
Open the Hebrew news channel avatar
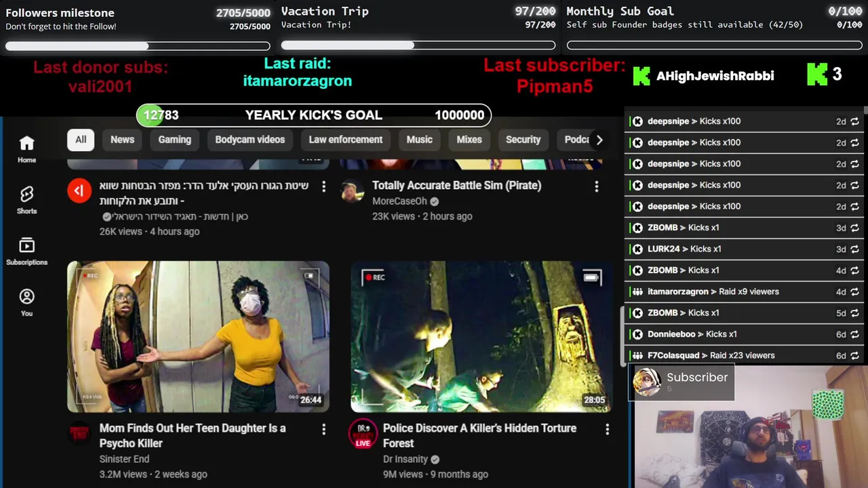click(79, 191)
